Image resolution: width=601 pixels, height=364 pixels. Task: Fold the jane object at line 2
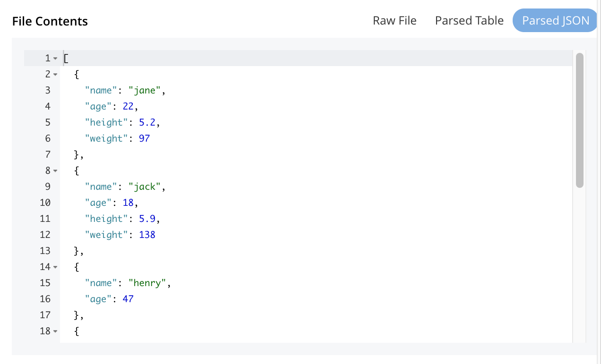coord(55,75)
